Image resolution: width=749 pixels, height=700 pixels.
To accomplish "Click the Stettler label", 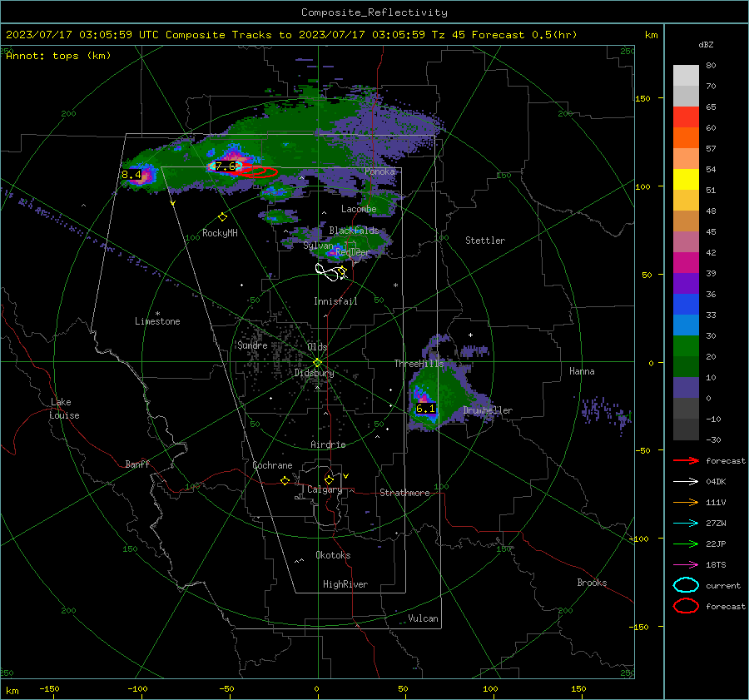I will point(485,241).
